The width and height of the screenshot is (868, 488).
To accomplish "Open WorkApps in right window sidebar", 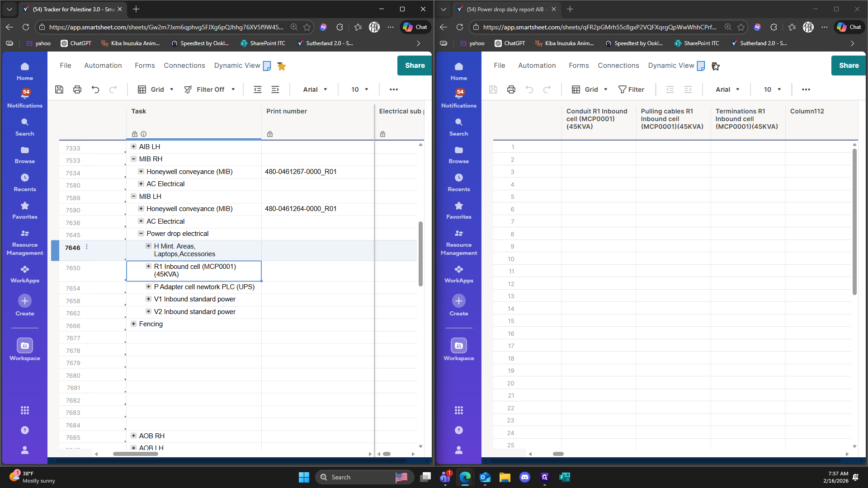I will coord(458,274).
